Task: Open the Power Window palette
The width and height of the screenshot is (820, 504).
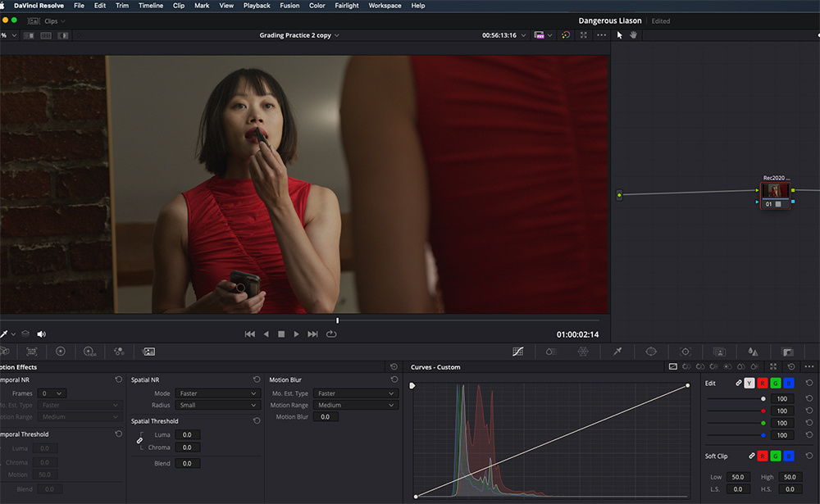Action: [651, 352]
